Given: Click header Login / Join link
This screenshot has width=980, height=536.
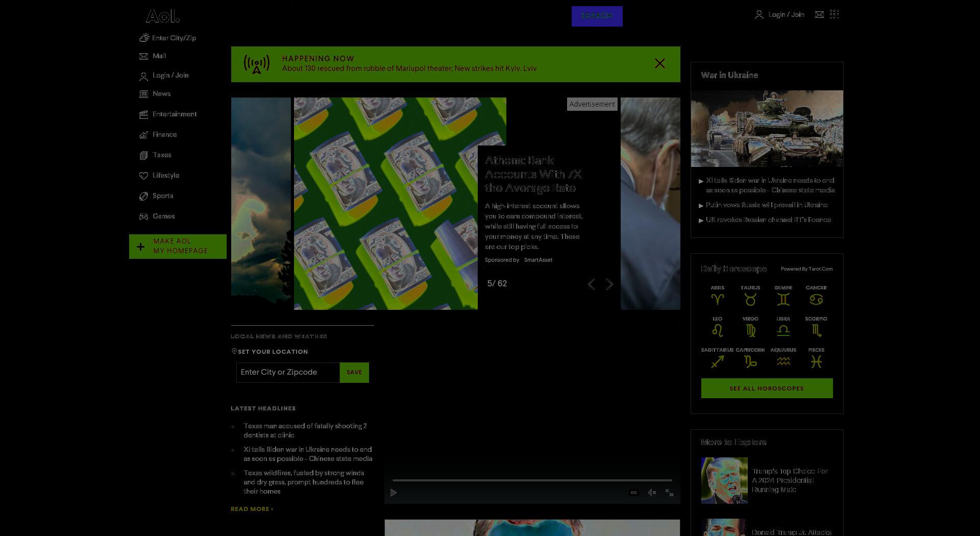Looking at the screenshot, I should click(x=786, y=15).
